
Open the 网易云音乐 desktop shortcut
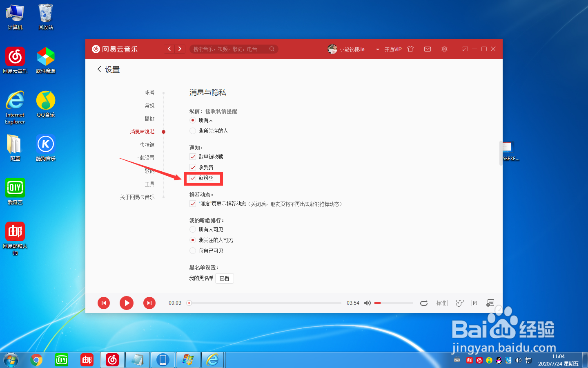pos(15,60)
